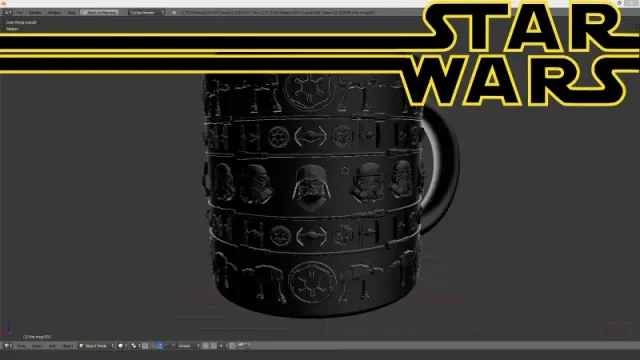Toggle the rotate manipulator button

click(x=167, y=346)
